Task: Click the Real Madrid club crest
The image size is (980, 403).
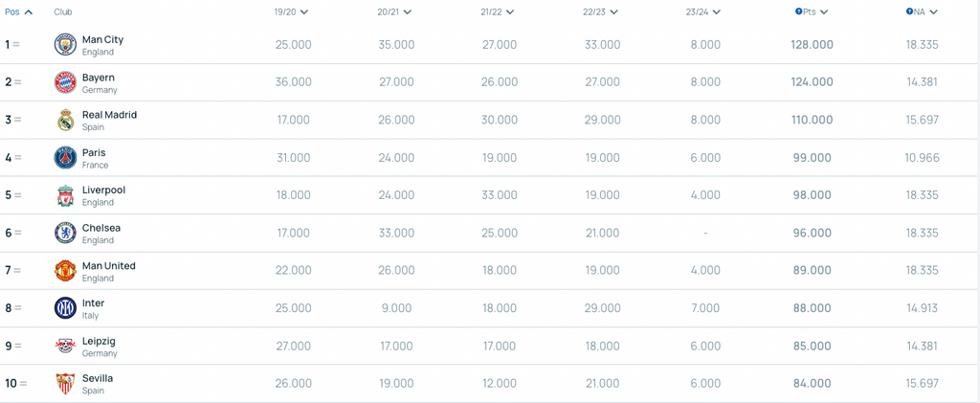Action: tap(65, 120)
